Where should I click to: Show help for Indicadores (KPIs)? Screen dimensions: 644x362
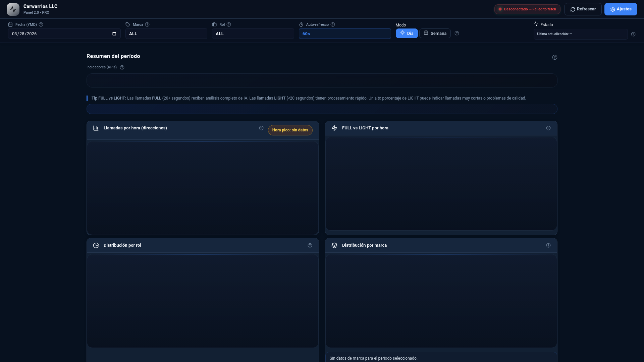tap(122, 67)
